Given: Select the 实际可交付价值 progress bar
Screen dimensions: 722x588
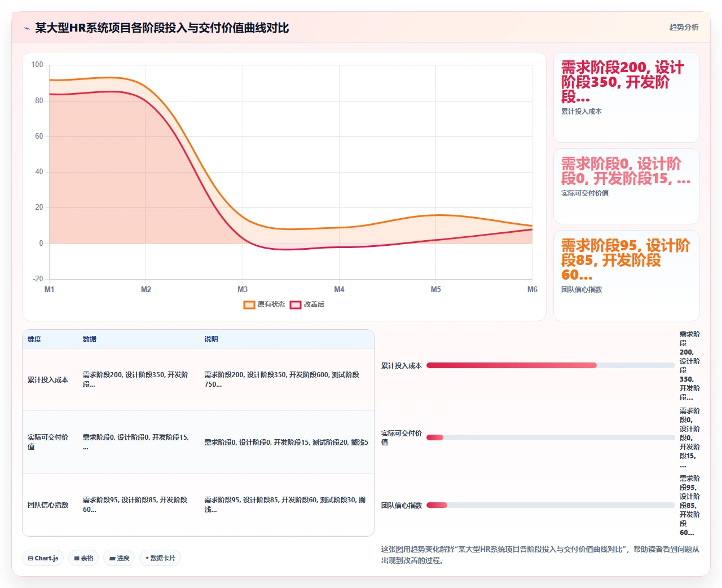Looking at the screenshot, I should pos(551,437).
